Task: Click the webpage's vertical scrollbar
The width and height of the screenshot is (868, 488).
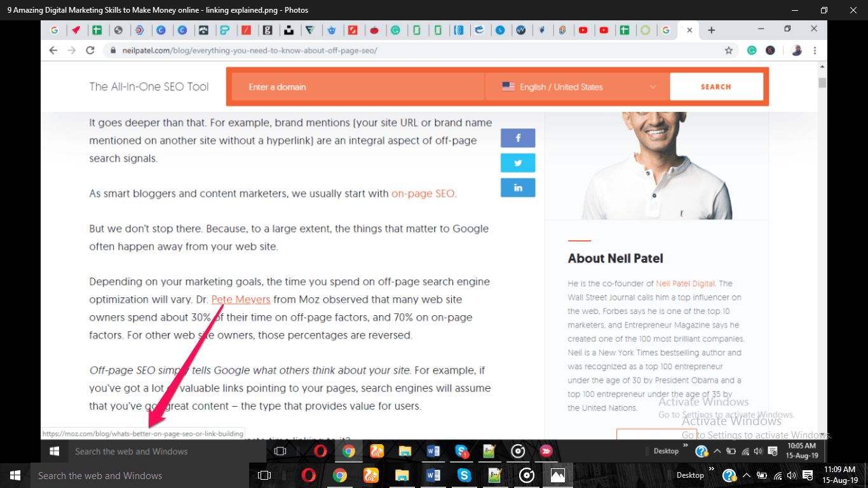Action: pos(822,254)
